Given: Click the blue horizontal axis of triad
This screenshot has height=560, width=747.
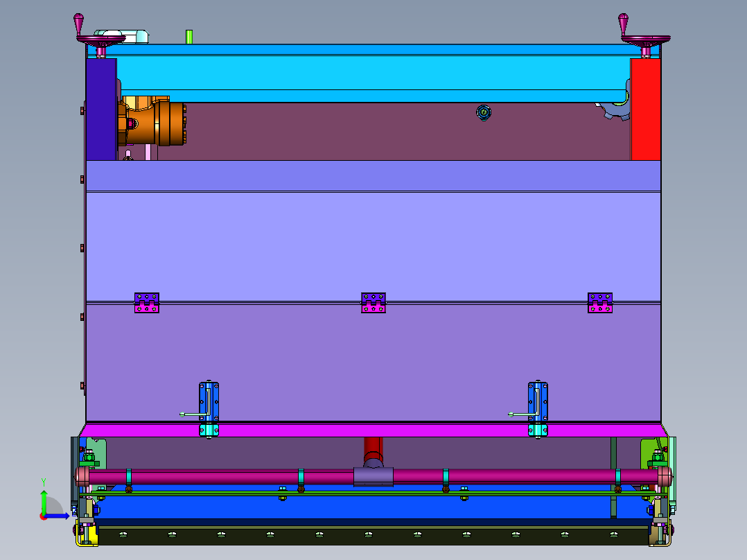Looking at the screenshot, I should click(57, 516).
